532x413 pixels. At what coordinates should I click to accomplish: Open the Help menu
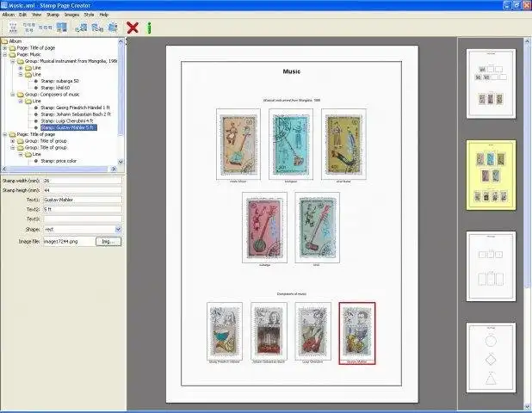coord(103,15)
